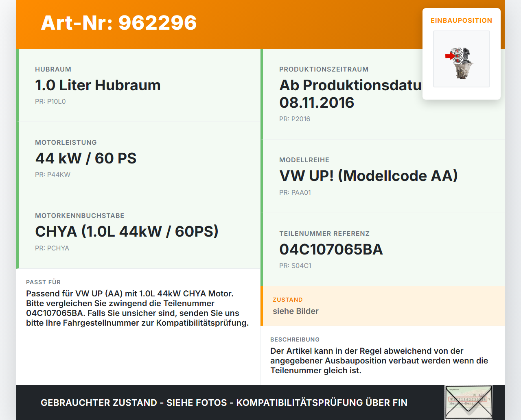The image size is (521, 420).
Task: Select the Art-Nr: 962296 heading
Action: point(119,23)
